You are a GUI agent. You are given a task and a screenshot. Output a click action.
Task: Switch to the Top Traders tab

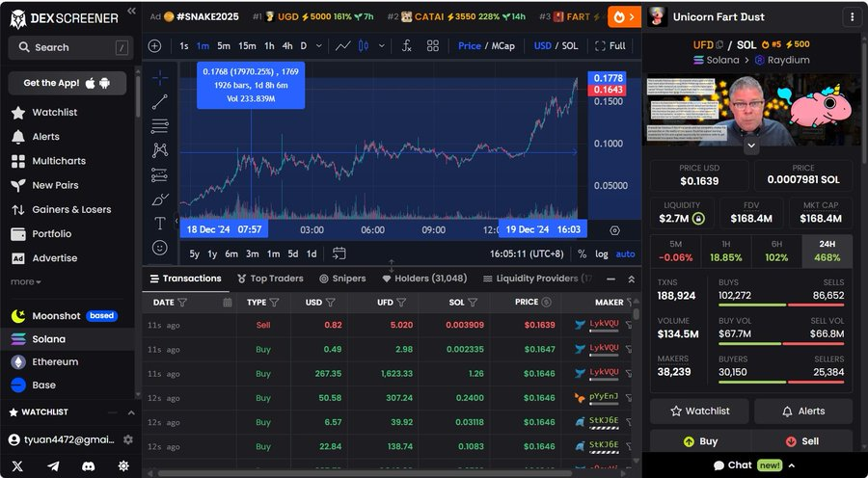[270, 279]
